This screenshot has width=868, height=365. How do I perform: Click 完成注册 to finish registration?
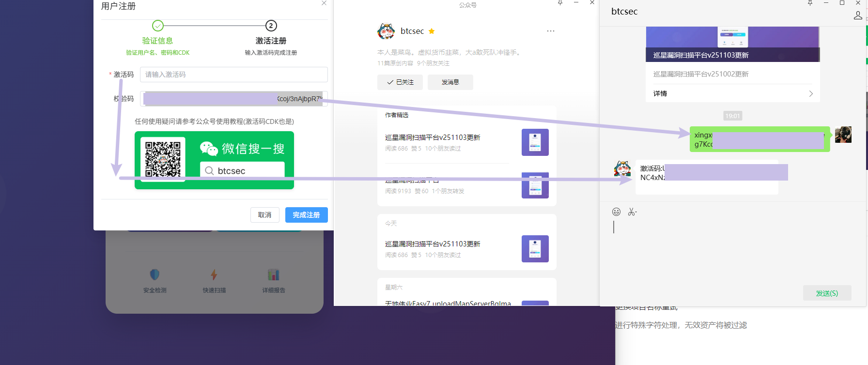point(307,215)
